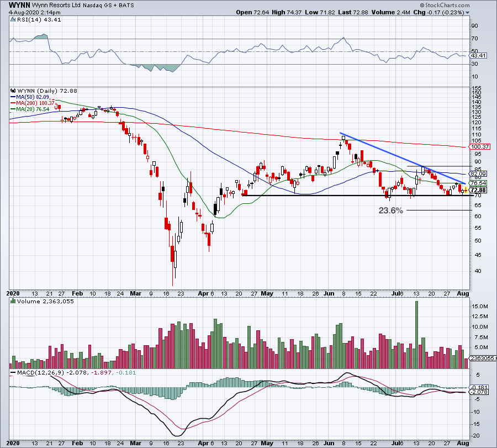Screen dimensions: 497x448
Task: Click the "WYNN (Daily) 72.88" legend text
Action: [x=47, y=91]
